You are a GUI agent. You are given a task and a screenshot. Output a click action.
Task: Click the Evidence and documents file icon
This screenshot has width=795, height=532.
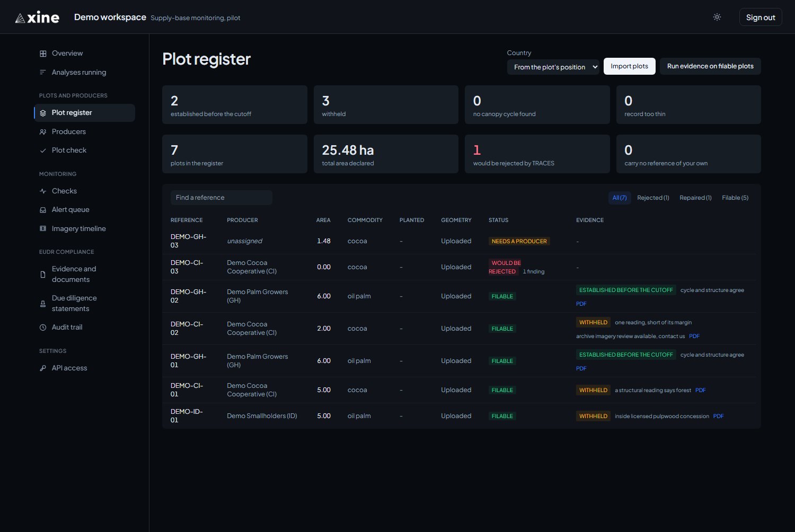(43, 274)
